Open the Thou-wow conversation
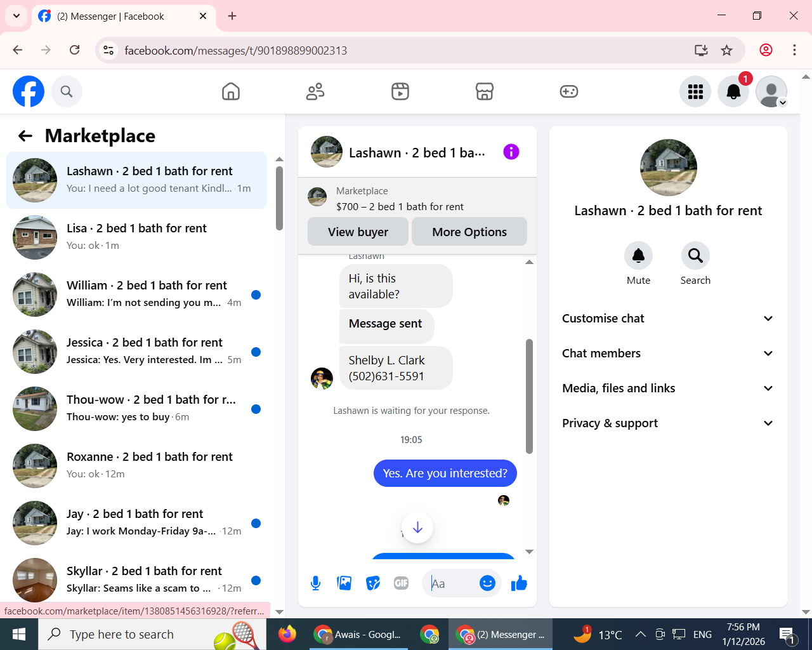Screen dimensions: 812x650 (x=136, y=409)
